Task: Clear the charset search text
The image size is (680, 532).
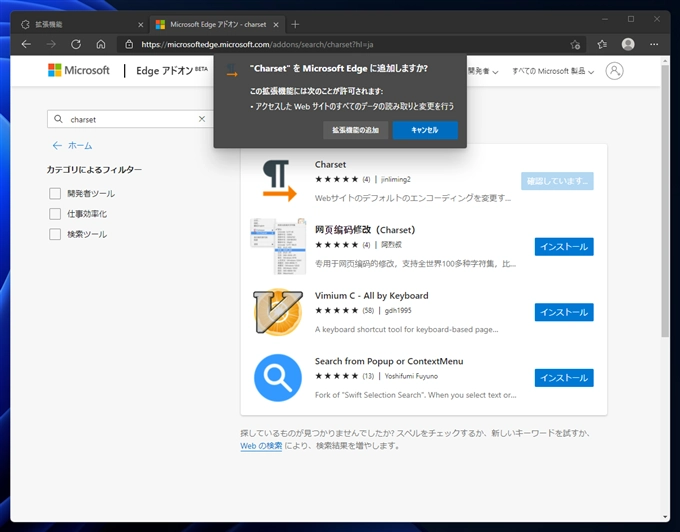Action: [x=202, y=119]
